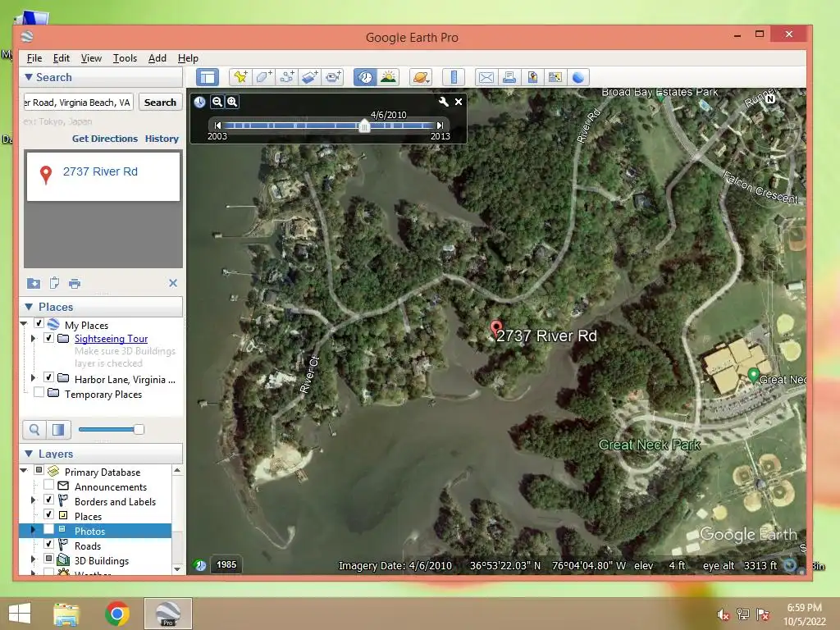Open the Edit menu
The image size is (840, 630).
pyautogui.click(x=61, y=58)
